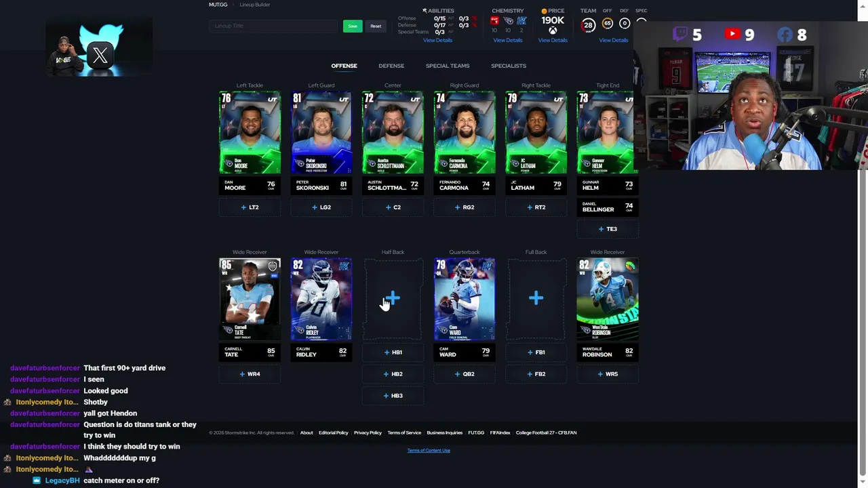This screenshot has height=488, width=868.
Task: Add a player to the FB2 slot
Action: click(x=536, y=374)
